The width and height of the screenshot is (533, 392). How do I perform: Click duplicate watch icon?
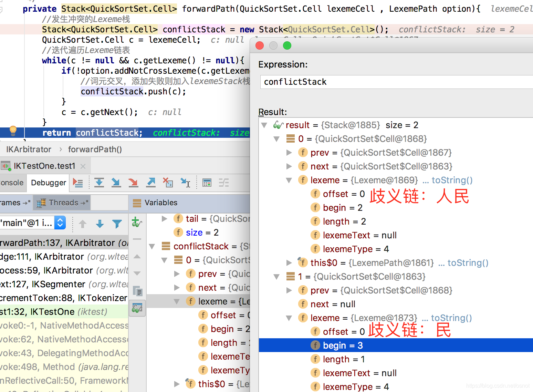(137, 291)
